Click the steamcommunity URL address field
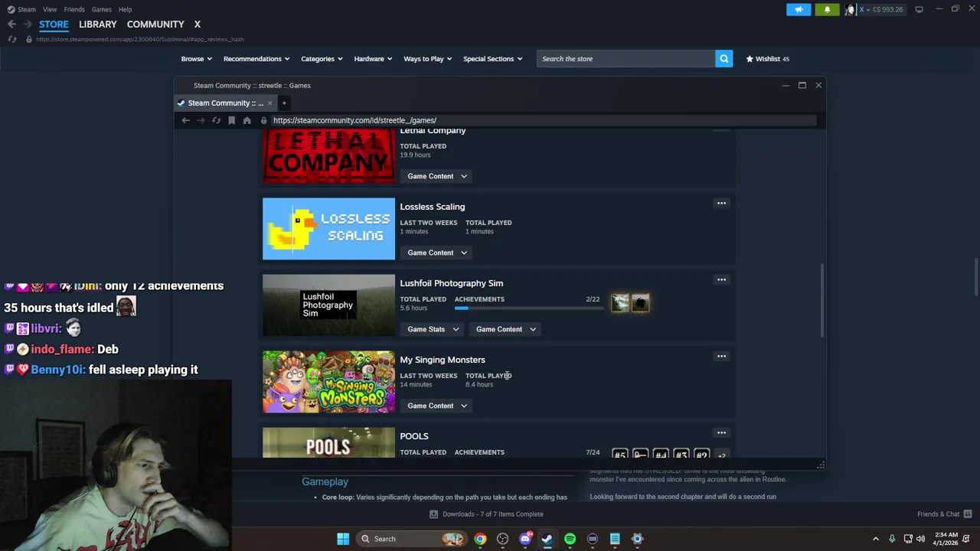This screenshot has width=980, height=551. 544,120
